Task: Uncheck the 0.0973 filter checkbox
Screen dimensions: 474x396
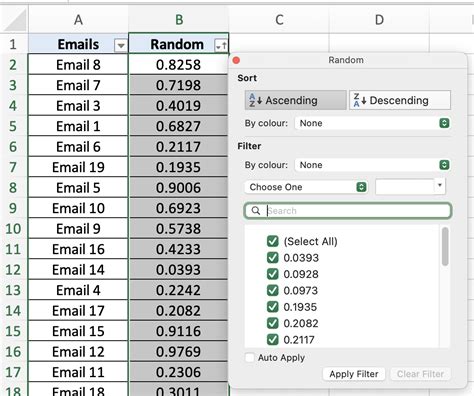Action: [273, 290]
